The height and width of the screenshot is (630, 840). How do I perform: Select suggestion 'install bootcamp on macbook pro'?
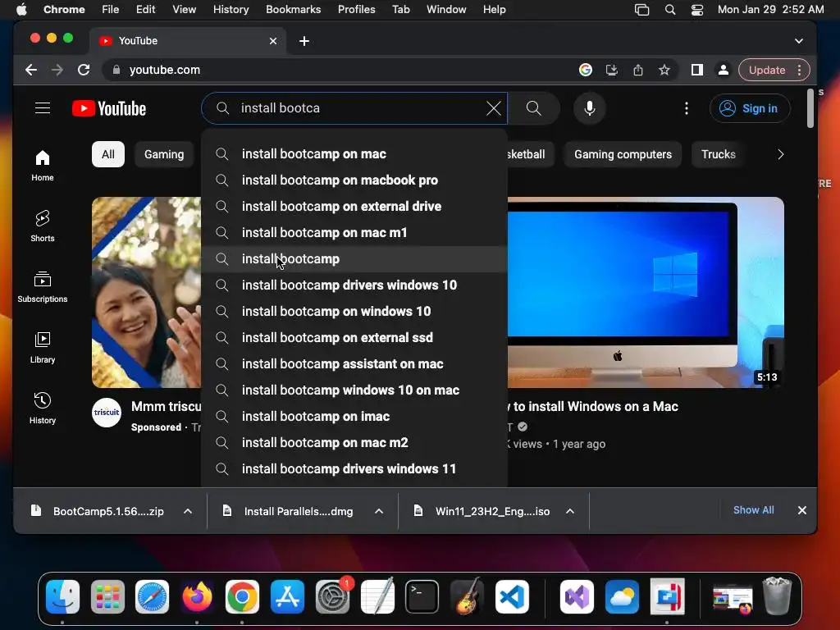pos(354,180)
